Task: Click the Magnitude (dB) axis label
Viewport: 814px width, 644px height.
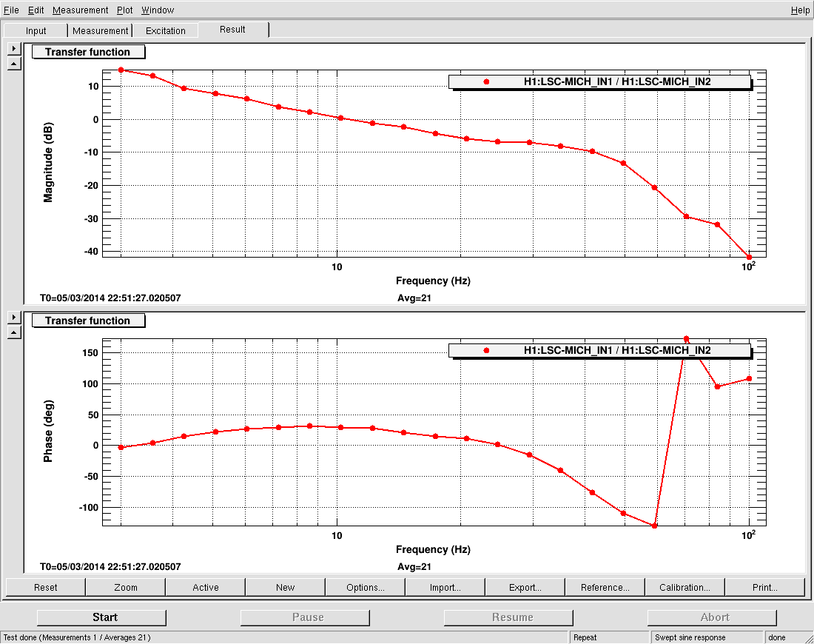Action: tap(48, 163)
